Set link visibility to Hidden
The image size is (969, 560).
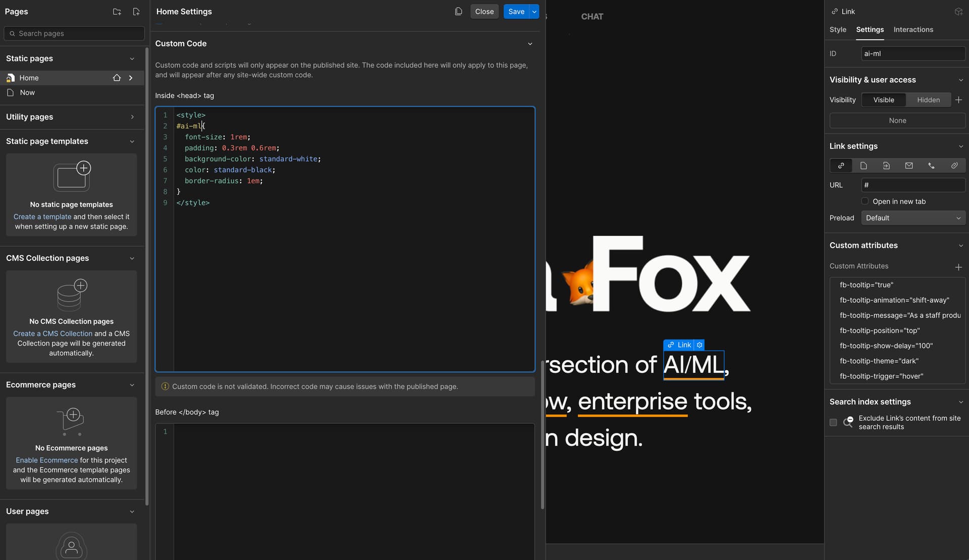coord(928,99)
